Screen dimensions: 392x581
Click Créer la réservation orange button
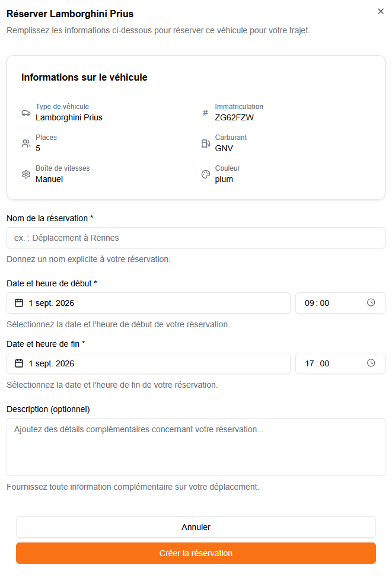coord(196,553)
